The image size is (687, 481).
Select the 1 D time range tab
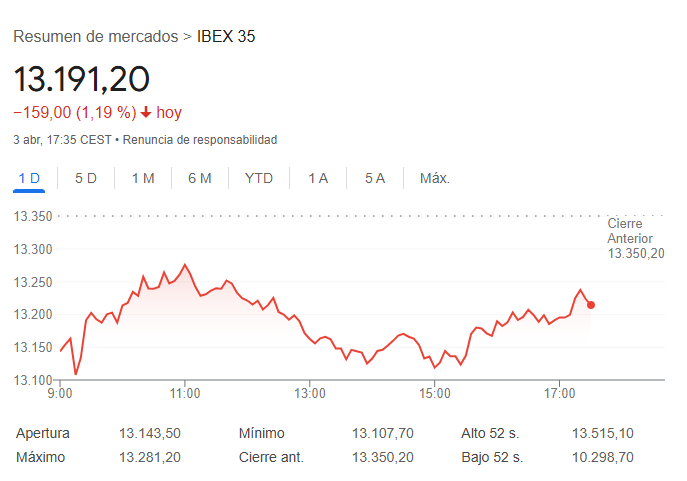(29, 179)
